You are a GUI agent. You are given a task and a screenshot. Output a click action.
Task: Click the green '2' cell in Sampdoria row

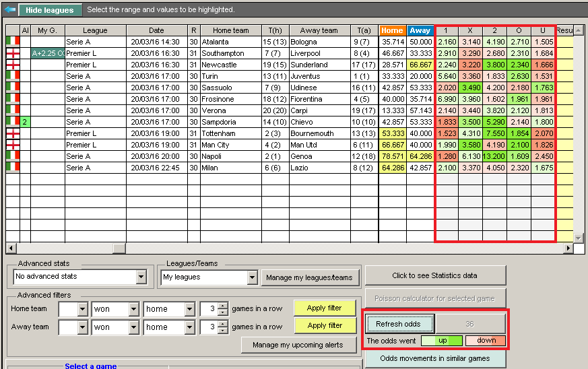pyautogui.click(x=25, y=122)
